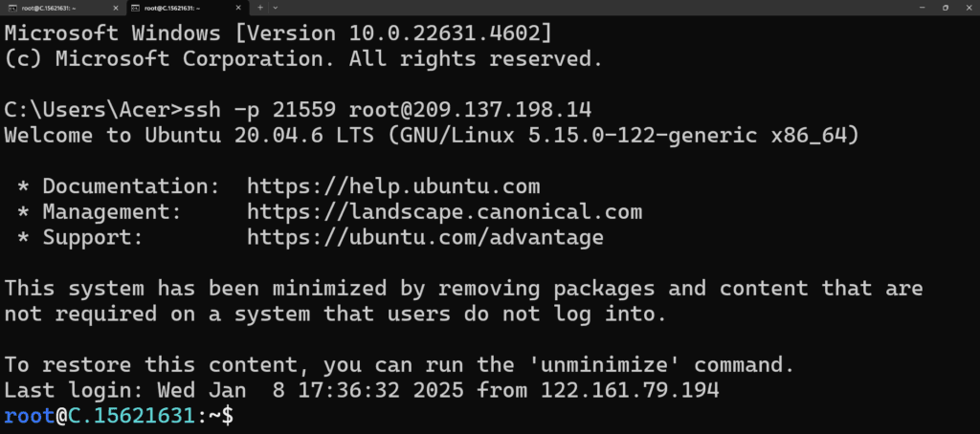This screenshot has width=980, height=434.
Task: Minimize the Windows Terminal window
Action: (x=923, y=8)
